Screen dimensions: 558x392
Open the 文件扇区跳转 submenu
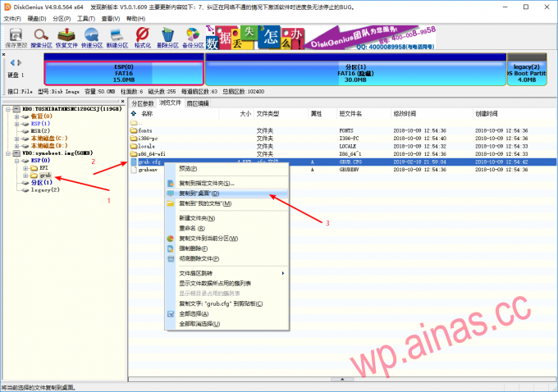click(x=226, y=273)
